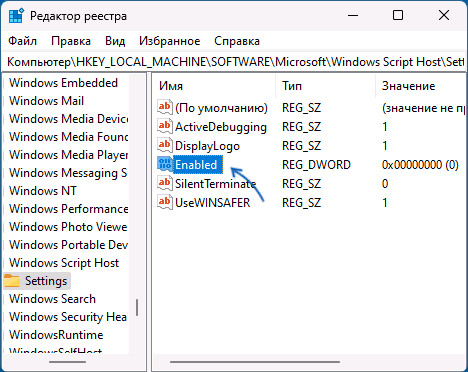Select the Windows Mail key
Image resolution: width=468 pixels, height=372 pixels.
coord(46,101)
